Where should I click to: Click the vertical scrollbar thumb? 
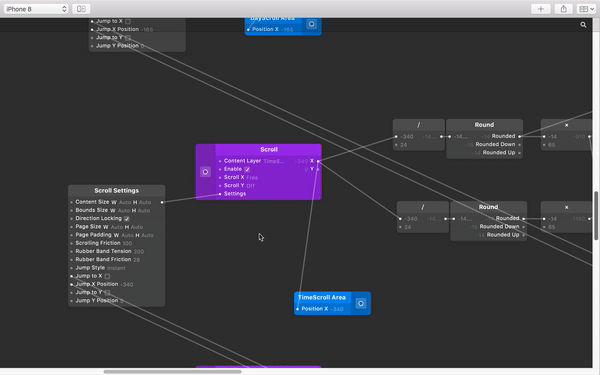pyautogui.click(x=596, y=215)
